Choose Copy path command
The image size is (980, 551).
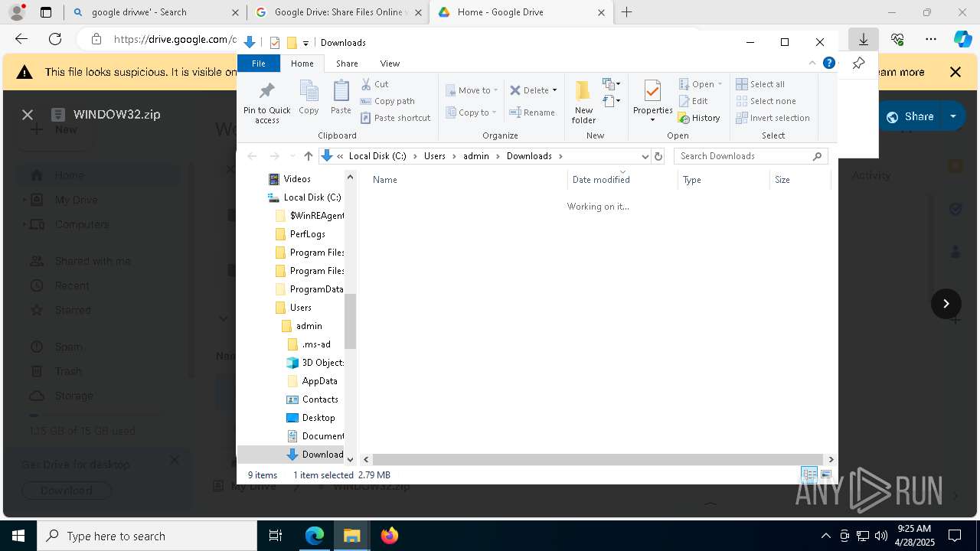click(387, 101)
